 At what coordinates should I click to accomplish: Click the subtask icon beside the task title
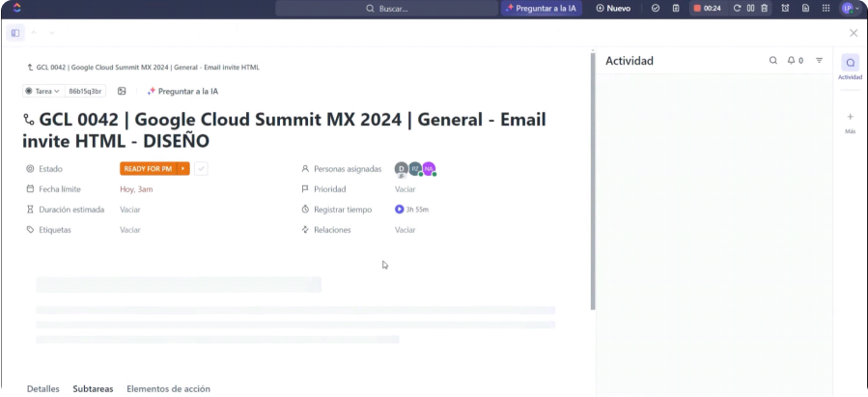[29, 119]
